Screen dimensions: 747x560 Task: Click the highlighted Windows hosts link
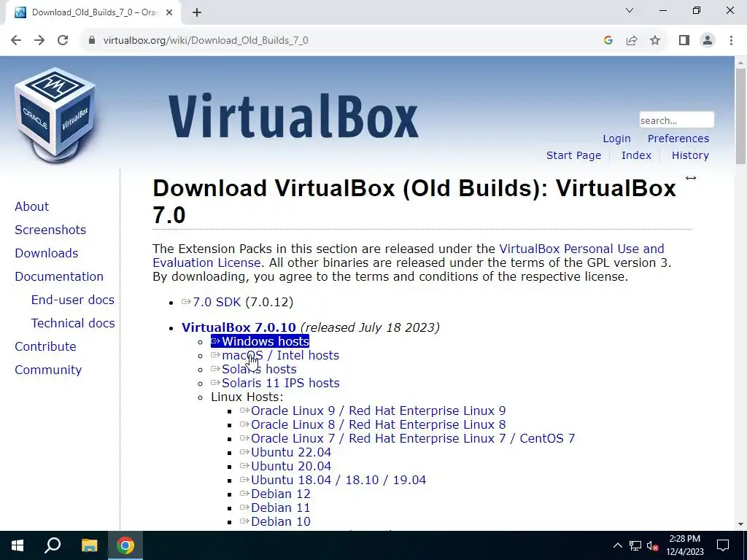(260, 341)
